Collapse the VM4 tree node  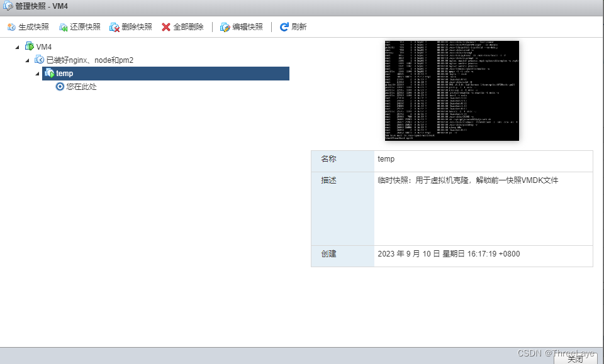click(x=17, y=47)
